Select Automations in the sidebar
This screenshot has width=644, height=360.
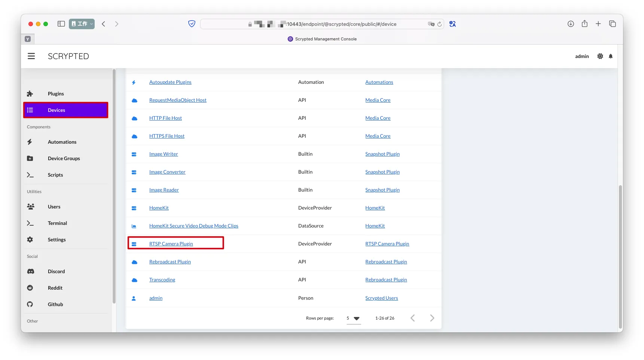click(62, 142)
